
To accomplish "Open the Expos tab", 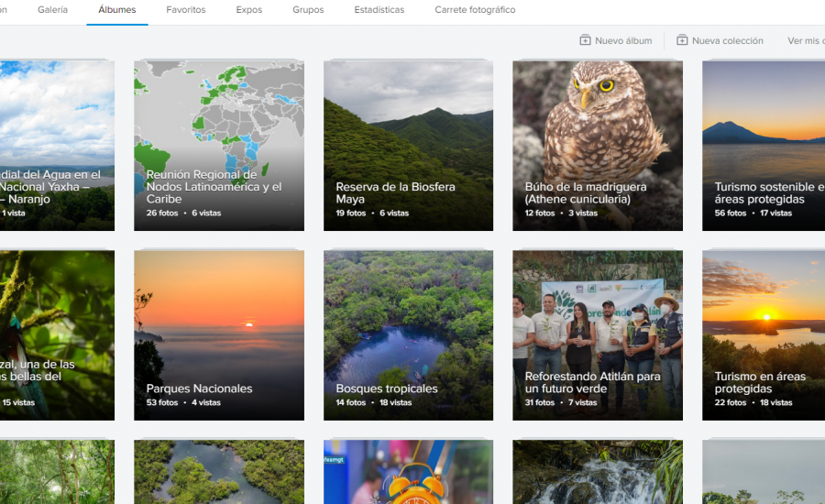I will [248, 9].
